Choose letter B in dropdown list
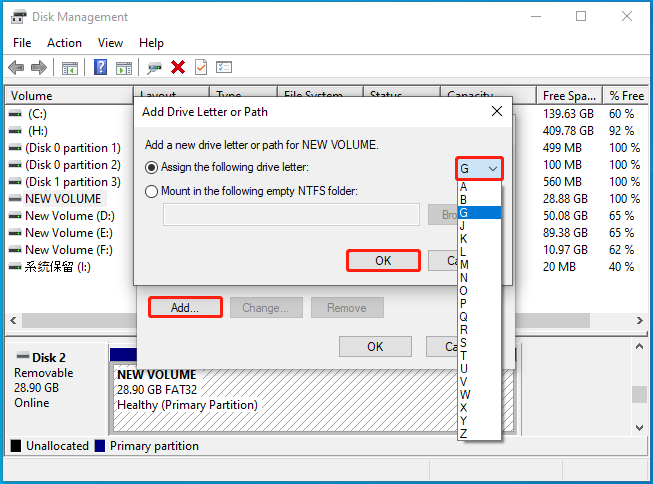 pos(479,200)
